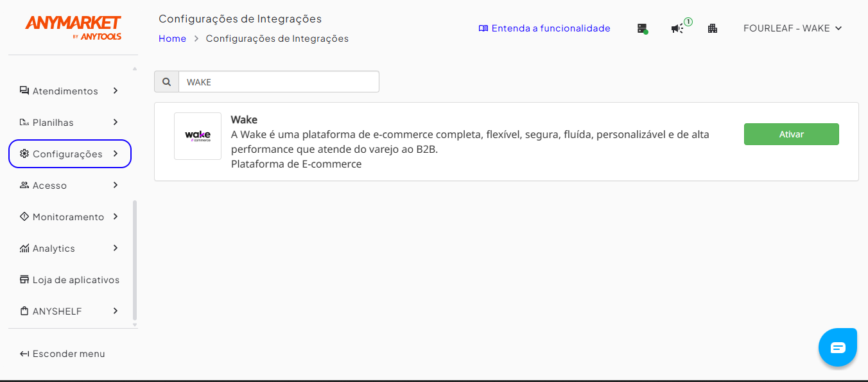The height and width of the screenshot is (382, 868).
Task: Open the FOURLEAF - WAKE account dropdown
Action: click(792, 28)
